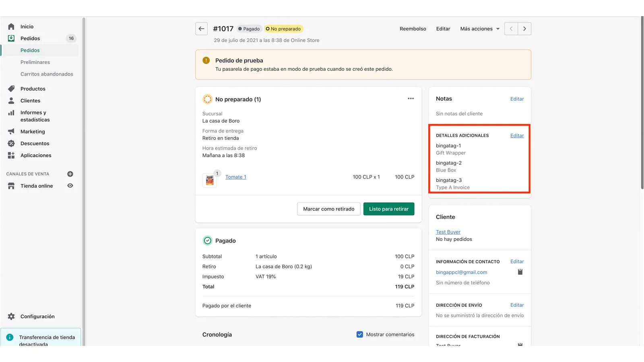This screenshot has width=644, height=362.
Task: Click Marcar como retirado button
Action: tap(328, 209)
